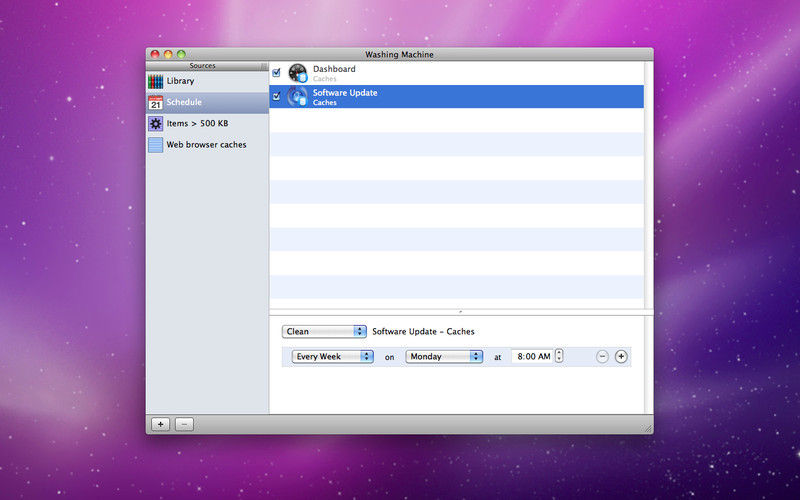This screenshot has width=800, height=500.
Task: Click the Web browser caches list icon
Action: coord(156,145)
